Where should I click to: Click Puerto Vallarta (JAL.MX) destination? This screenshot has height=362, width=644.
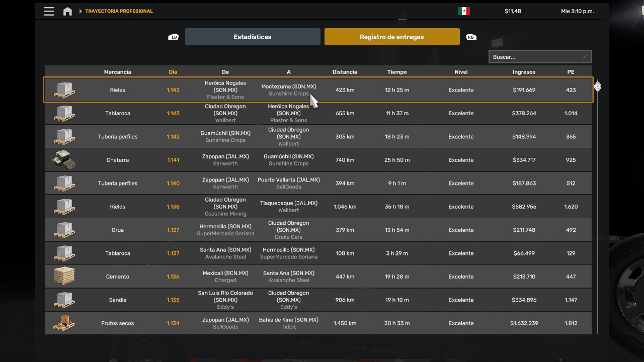289,183
